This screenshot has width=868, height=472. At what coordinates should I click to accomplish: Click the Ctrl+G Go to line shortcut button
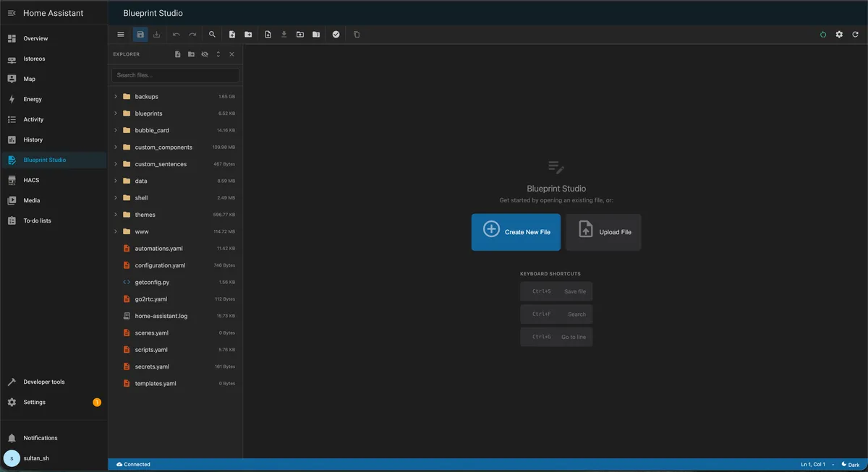click(556, 337)
